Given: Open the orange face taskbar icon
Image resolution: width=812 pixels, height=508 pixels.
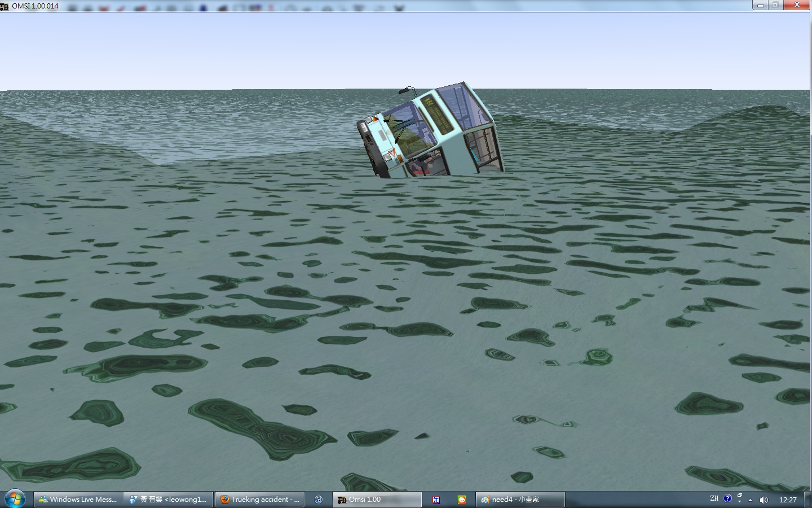Looking at the screenshot, I should pyautogui.click(x=462, y=500).
